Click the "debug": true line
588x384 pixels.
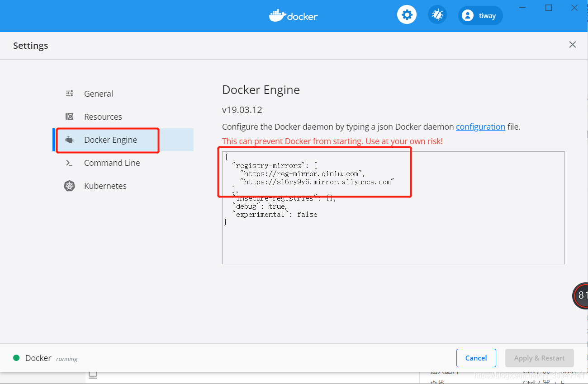(x=260, y=206)
